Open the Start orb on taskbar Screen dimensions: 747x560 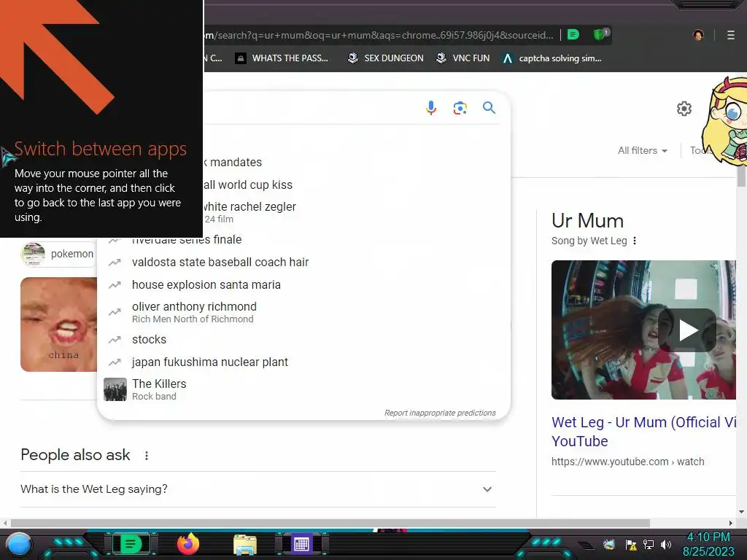click(x=18, y=544)
